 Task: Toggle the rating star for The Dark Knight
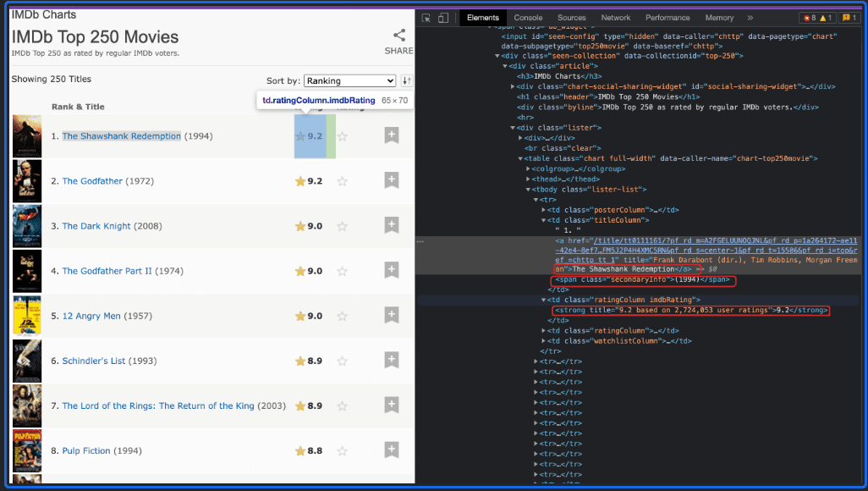click(x=342, y=225)
